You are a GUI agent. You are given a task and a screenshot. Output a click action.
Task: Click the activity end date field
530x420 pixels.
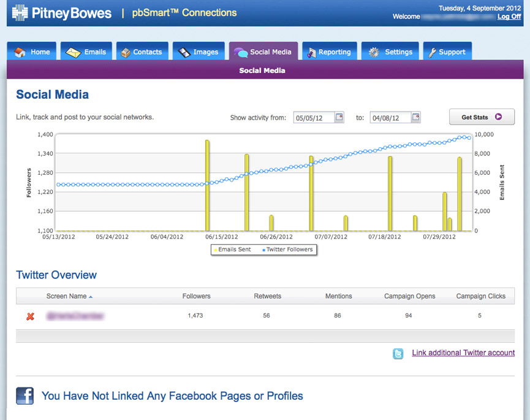(x=391, y=117)
